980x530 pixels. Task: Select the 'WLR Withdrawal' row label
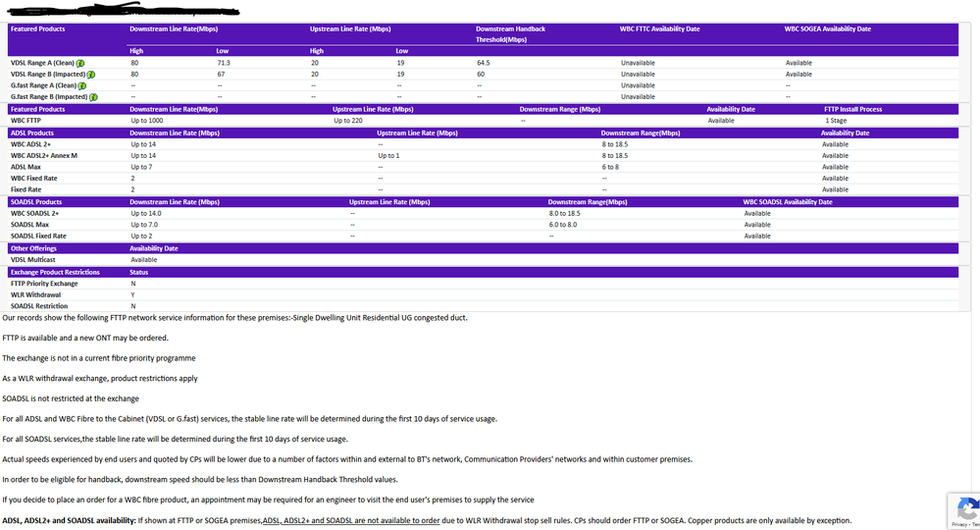click(x=35, y=294)
